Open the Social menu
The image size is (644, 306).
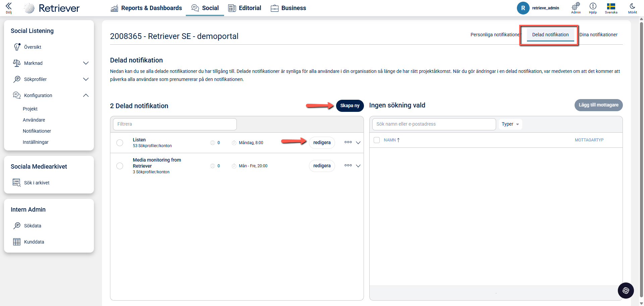[205, 8]
